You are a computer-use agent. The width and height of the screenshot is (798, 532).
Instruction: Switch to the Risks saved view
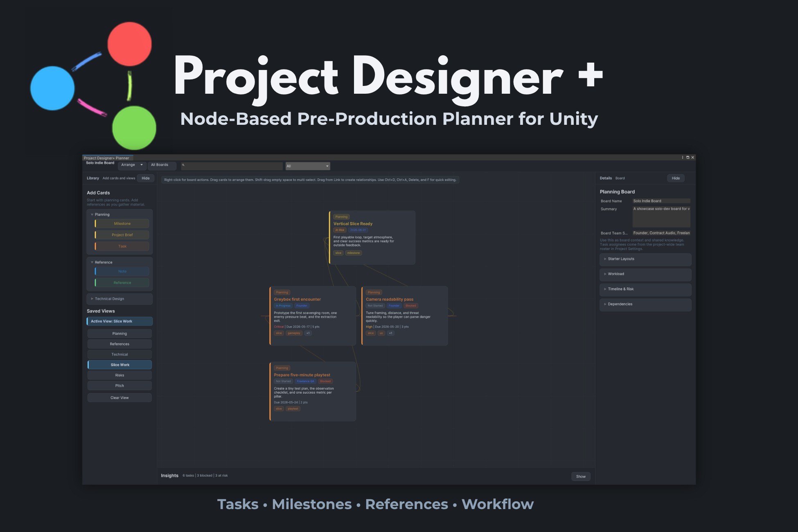pyautogui.click(x=119, y=375)
